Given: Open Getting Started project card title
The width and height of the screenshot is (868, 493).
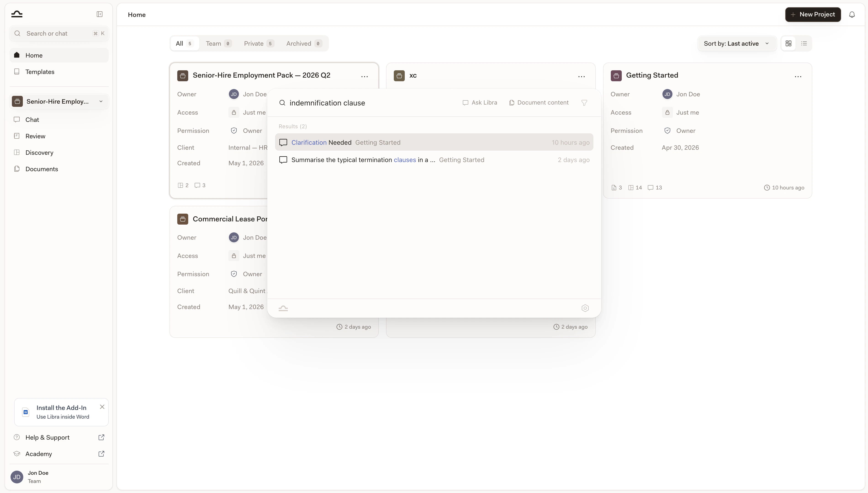Looking at the screenshot, I should pos(652,75).
